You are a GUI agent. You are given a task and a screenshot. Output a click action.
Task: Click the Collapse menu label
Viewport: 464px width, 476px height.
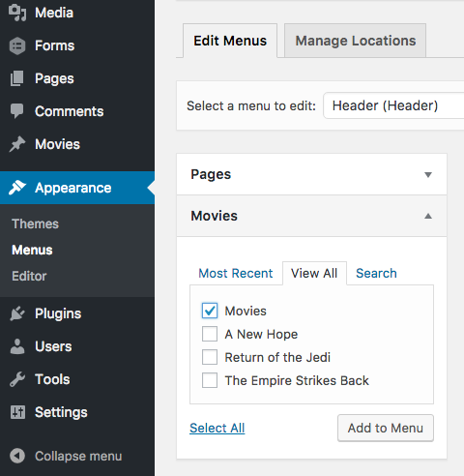pyautogui.click(x=78, y=456)
